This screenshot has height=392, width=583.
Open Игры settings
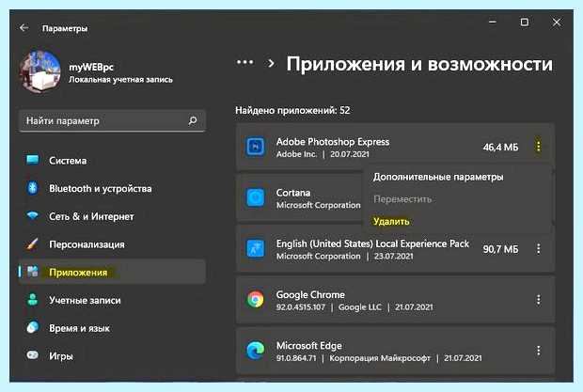pos(112,356)
